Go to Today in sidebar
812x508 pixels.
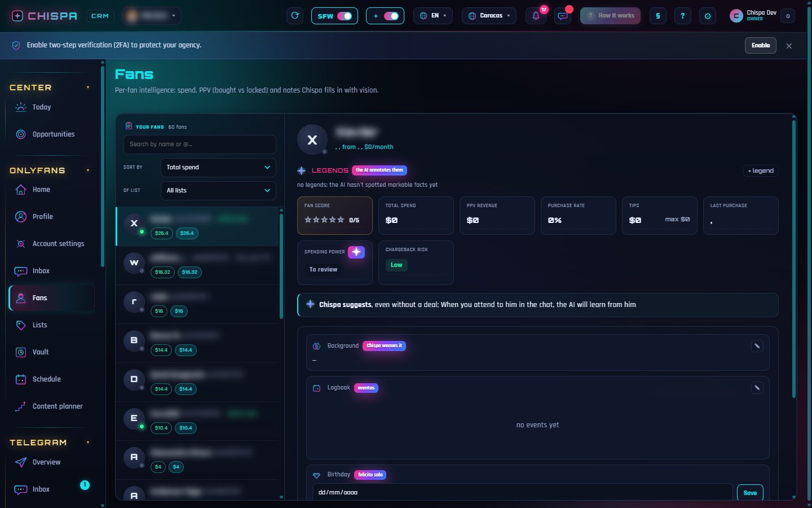tap(51, 107)
